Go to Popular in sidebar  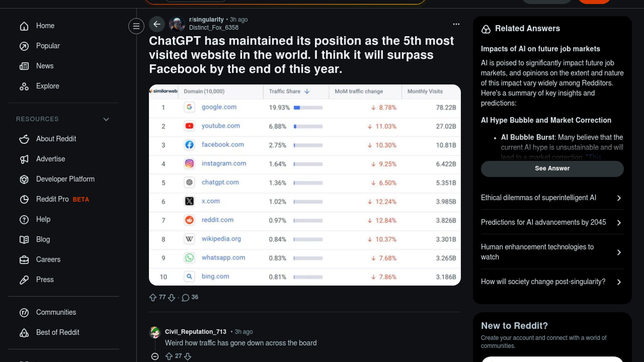(48, 46)
